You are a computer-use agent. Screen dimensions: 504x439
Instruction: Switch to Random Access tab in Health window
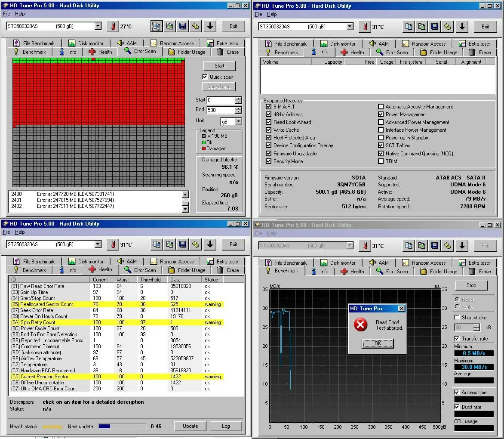point(172,262)
